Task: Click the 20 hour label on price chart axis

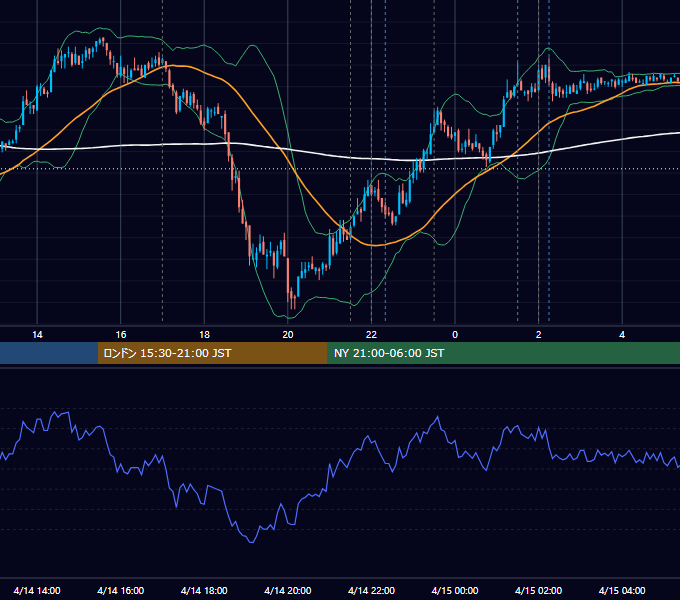Action: (x=288, y=335)
